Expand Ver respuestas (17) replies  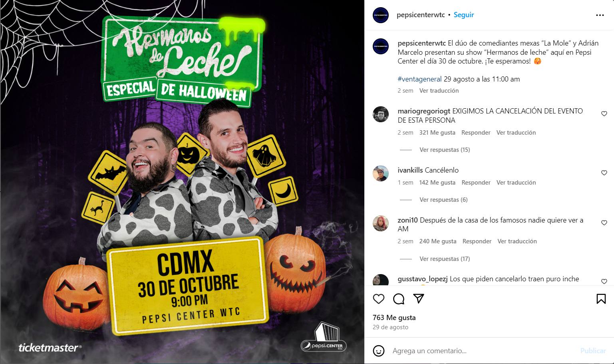point(445,259)
